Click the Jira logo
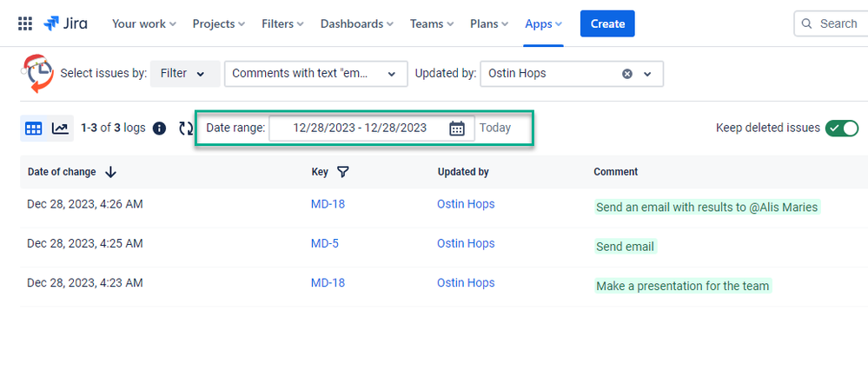 coord(65,23)
